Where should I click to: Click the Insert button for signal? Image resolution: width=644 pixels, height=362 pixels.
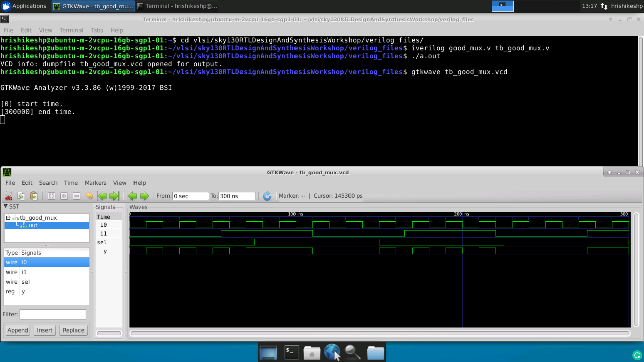[x=44, y=330]
